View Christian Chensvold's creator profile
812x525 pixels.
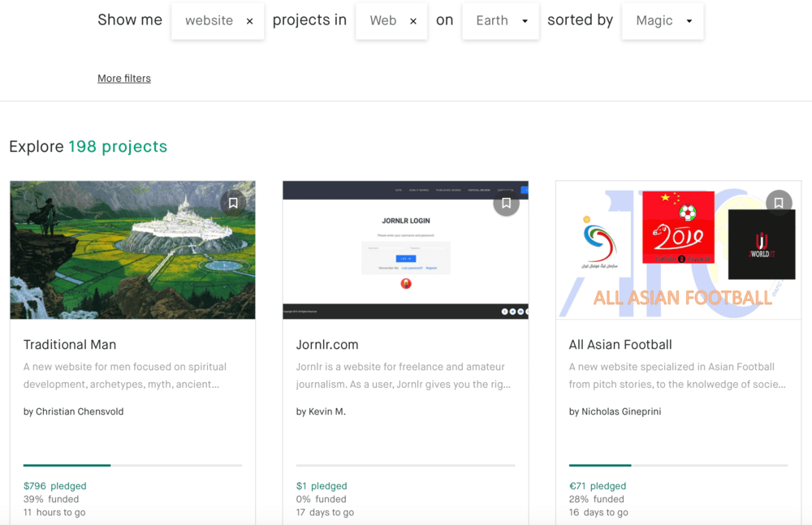pyautogui.click(x=80, y=411)
